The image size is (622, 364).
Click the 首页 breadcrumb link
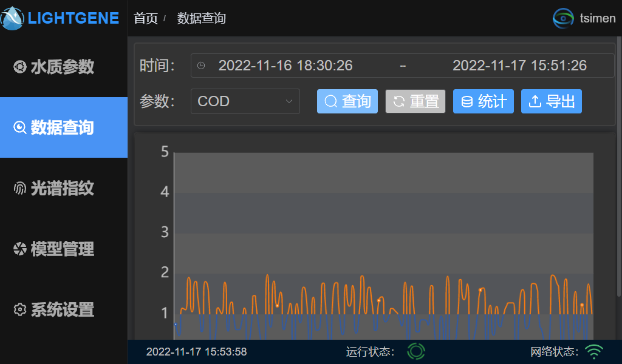point(146,18)
